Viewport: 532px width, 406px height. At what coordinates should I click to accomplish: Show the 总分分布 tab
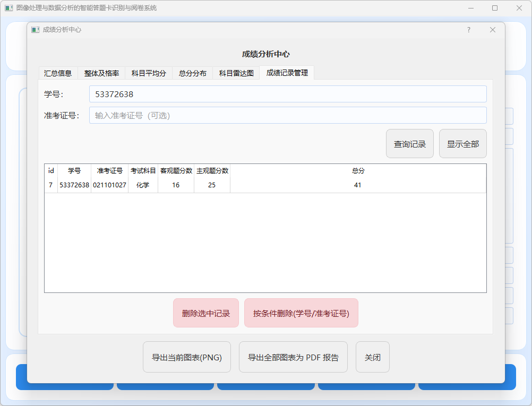tap(192, 73)
